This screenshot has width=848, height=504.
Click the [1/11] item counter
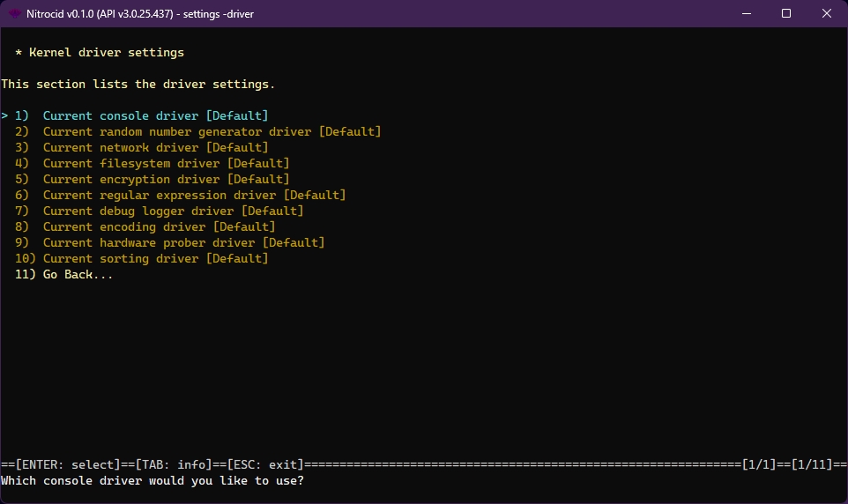coord(813,464)
